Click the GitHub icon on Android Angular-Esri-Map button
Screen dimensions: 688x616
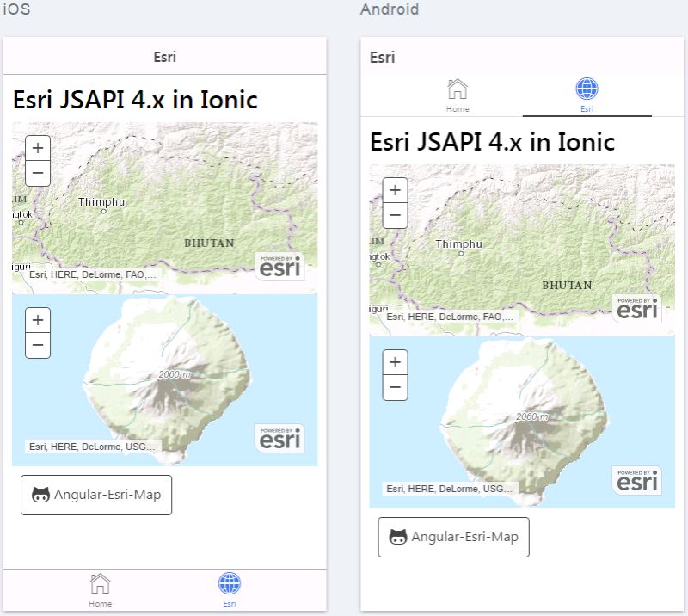click(x=397, y=537)
